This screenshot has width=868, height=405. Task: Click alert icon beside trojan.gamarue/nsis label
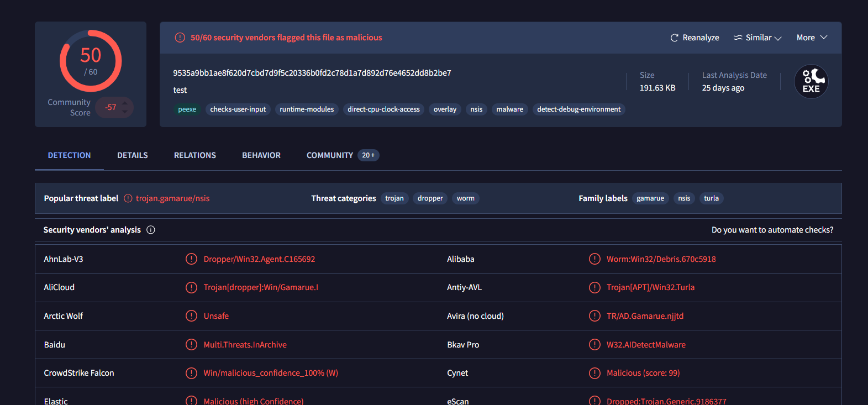coord(128,198)
